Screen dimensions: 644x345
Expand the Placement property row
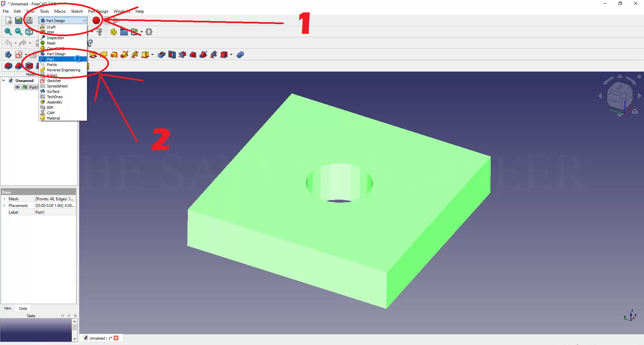[x=4, y=206]
